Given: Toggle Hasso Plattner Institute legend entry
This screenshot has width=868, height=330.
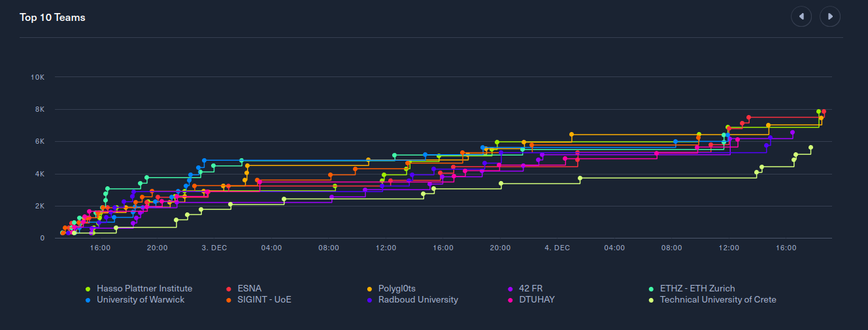Looking at the screenshot, I should [144, 288].
